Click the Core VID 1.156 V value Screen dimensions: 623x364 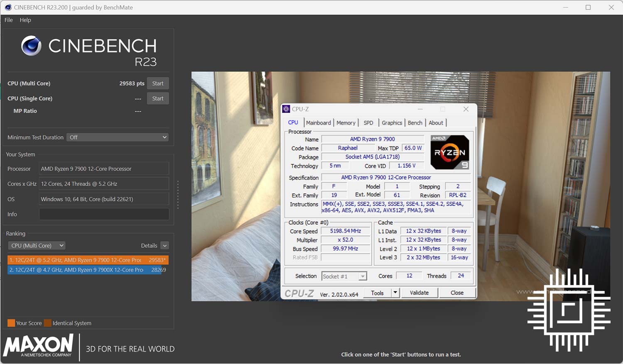[407, 166]
